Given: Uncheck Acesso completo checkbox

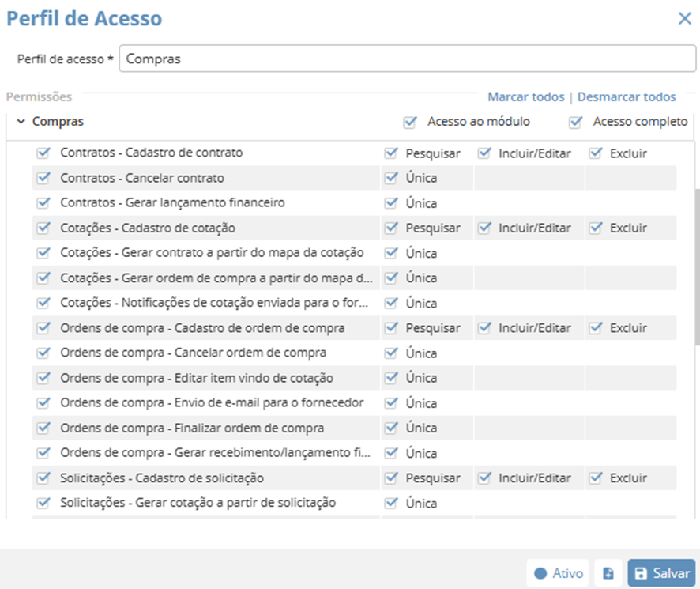Looking at the screenshot, I should 575,122.
